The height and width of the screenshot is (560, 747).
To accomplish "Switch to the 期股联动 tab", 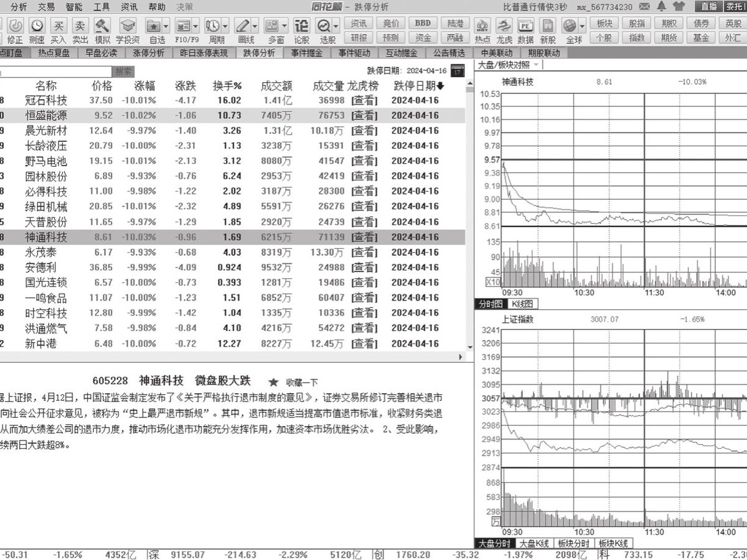I will coord(543,53).
